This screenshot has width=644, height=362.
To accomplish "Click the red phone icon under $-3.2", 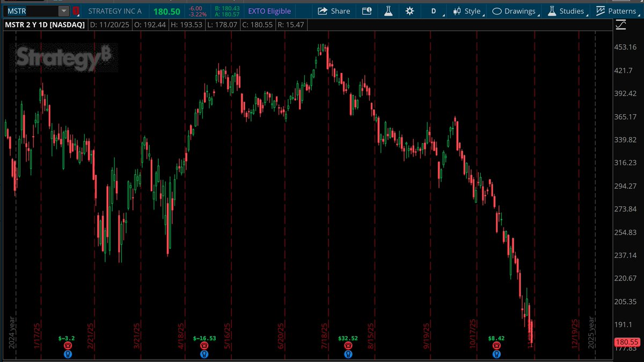I will [x=67, y=346].
